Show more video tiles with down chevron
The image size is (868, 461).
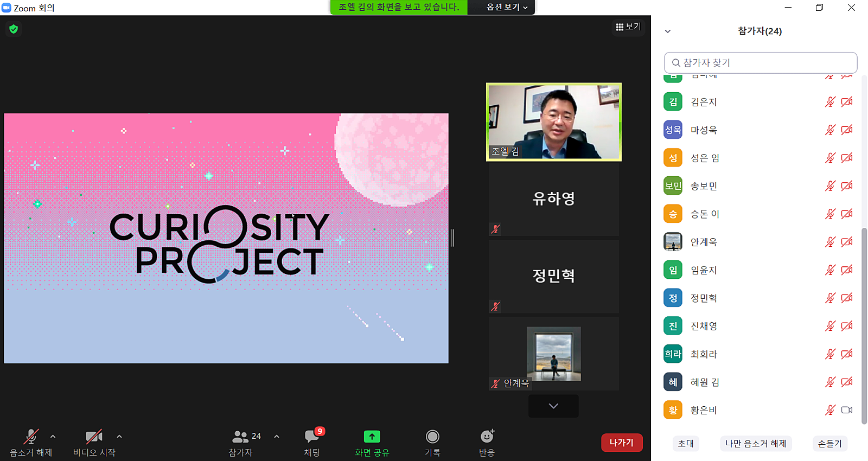[x=553, y=406]
